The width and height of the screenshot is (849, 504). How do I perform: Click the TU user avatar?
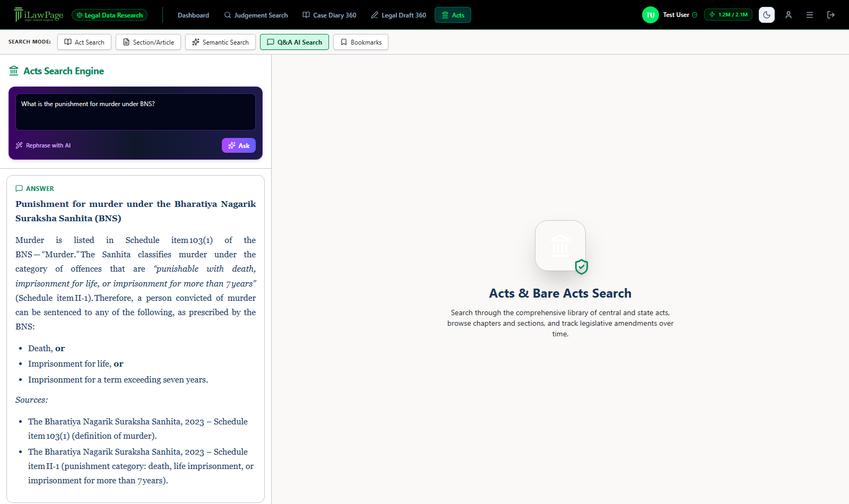(x=650, y=15)
